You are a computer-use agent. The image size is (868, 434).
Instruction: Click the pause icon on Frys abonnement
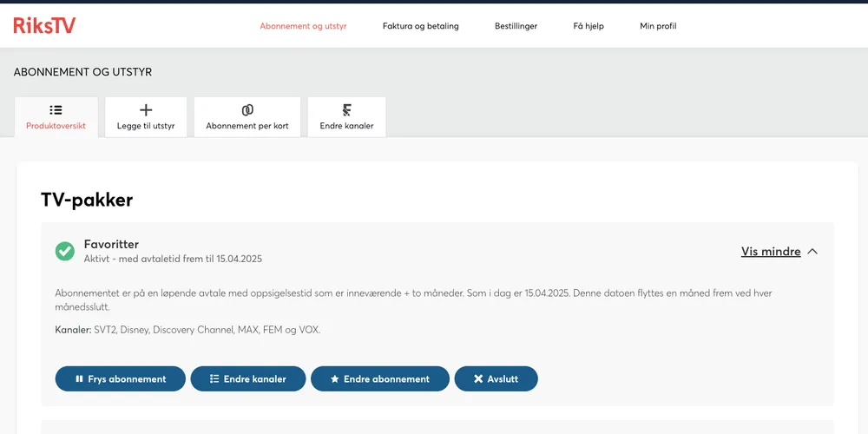pyautogui.click(x=79, y=379)
